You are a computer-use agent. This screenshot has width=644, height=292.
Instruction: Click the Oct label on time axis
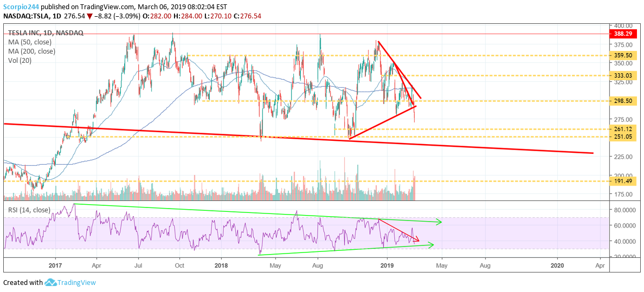coord(179,265)
